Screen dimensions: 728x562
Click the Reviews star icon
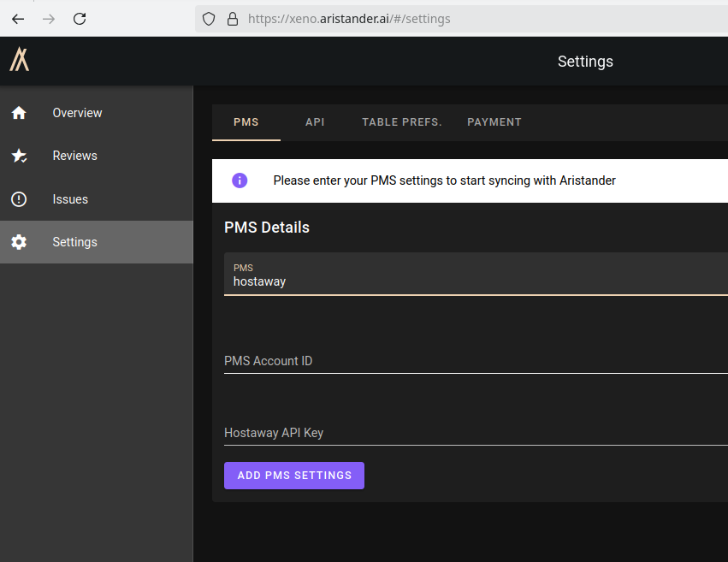point(19,156)
